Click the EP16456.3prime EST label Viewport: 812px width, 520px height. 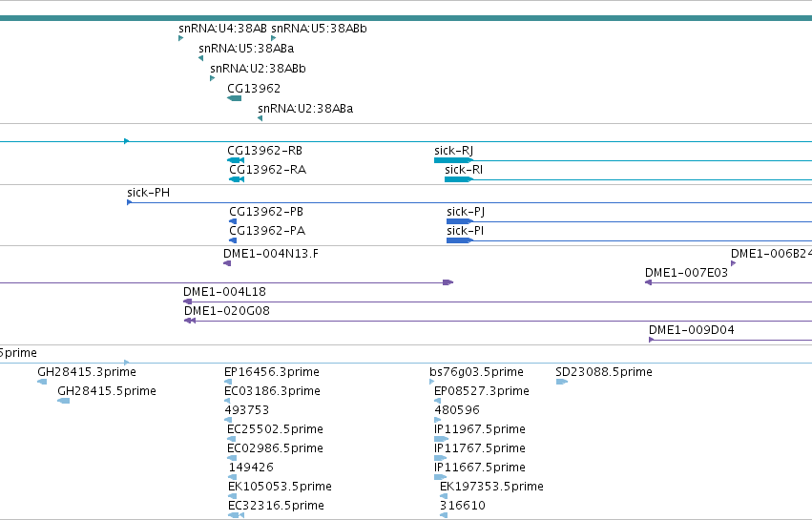pos(272,372)
